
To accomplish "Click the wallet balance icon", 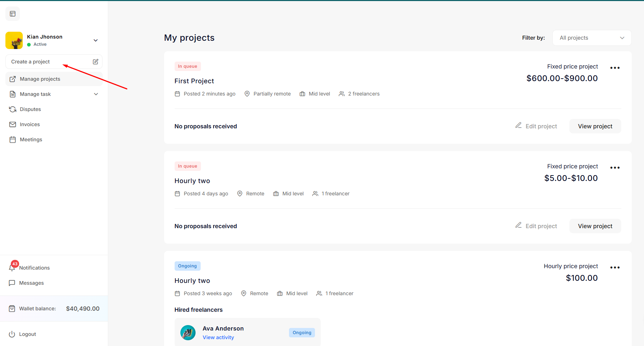I will [x=12, y=309].
